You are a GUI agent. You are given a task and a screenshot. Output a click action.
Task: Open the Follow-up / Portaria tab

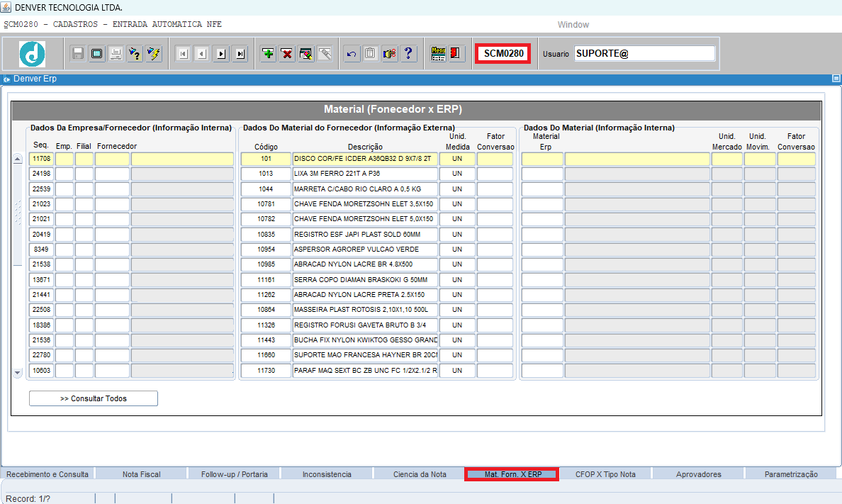234,474
